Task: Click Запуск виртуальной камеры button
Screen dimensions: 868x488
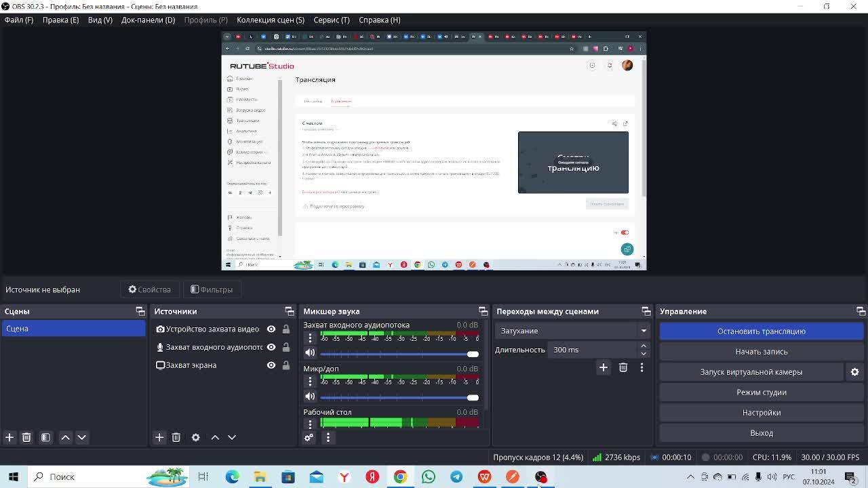Action: point(751,371)
